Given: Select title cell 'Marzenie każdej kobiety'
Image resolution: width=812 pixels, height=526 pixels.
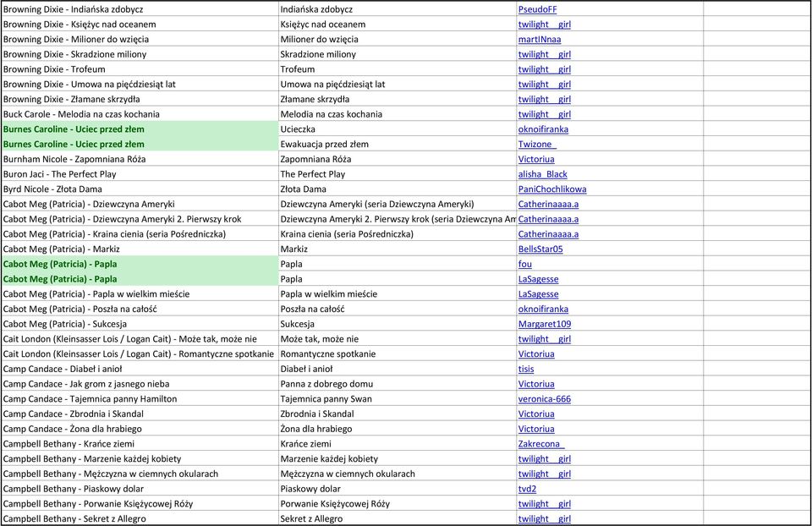Looking at the screenshot, I should click(398, 458).
